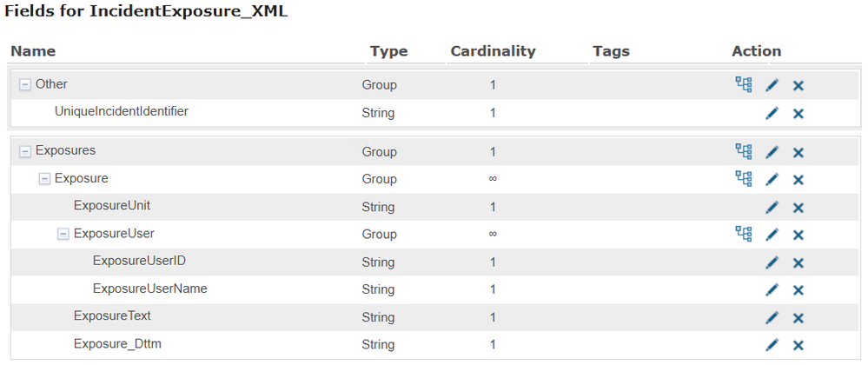The width and height of the screenshot is (868, 365).
Task: Click hierarchy icon in ExposureUser row
Action: (743, 234)
